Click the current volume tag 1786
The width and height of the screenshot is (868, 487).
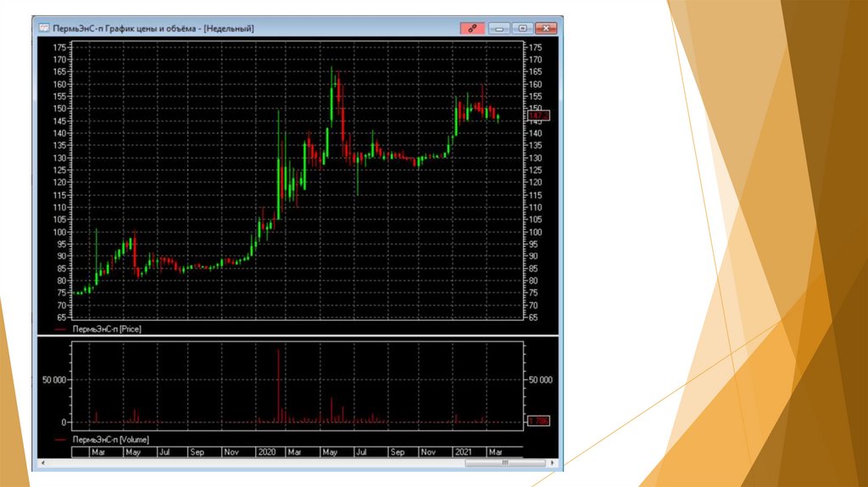(539, 421)
